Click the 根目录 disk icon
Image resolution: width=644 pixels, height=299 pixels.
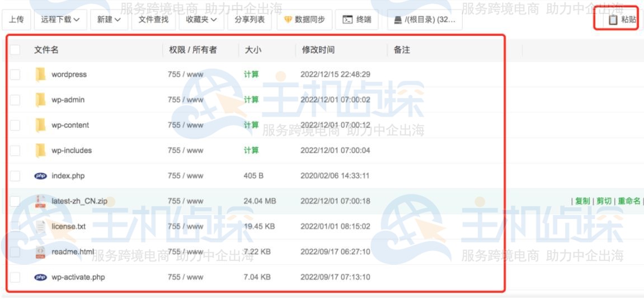[x=398, y=20]
